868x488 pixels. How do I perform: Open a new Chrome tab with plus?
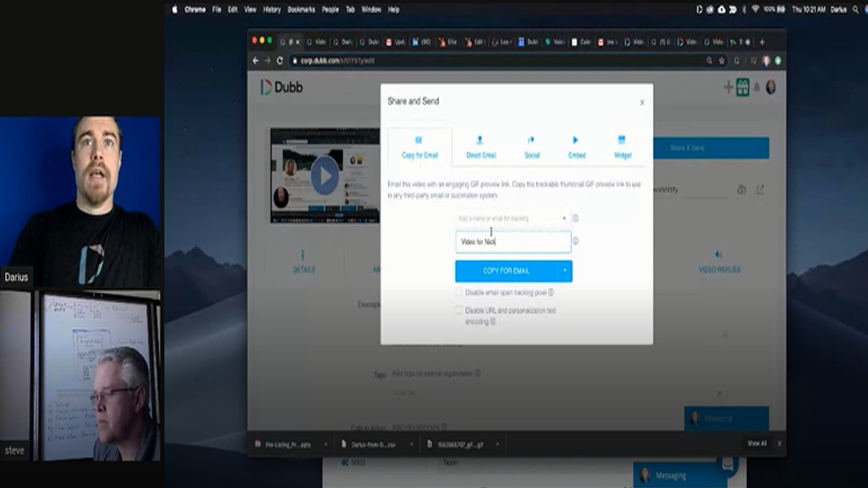(762, 42)
